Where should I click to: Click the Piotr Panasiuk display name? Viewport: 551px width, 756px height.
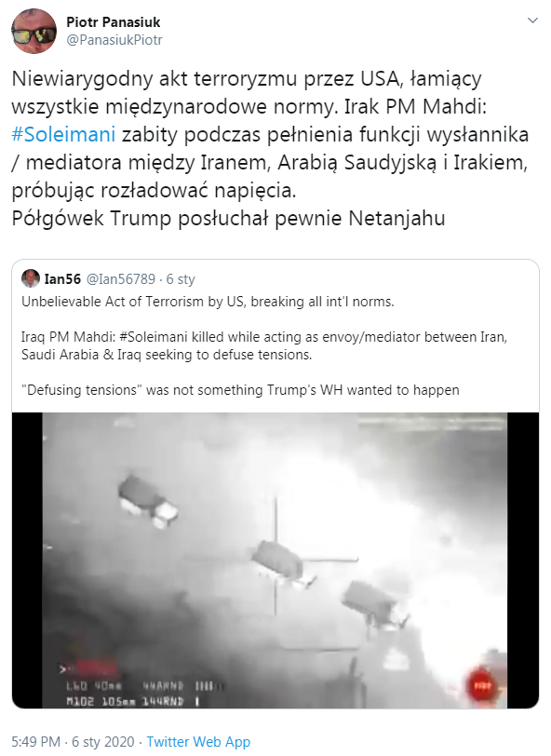(114, 21)
